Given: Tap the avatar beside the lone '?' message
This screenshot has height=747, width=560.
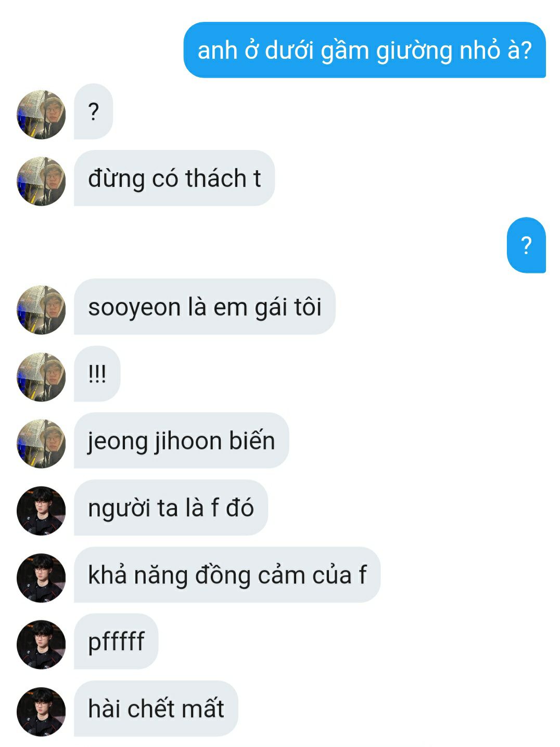Looking at the screenshot, I should pyautogui.click(x=41, y=115).
